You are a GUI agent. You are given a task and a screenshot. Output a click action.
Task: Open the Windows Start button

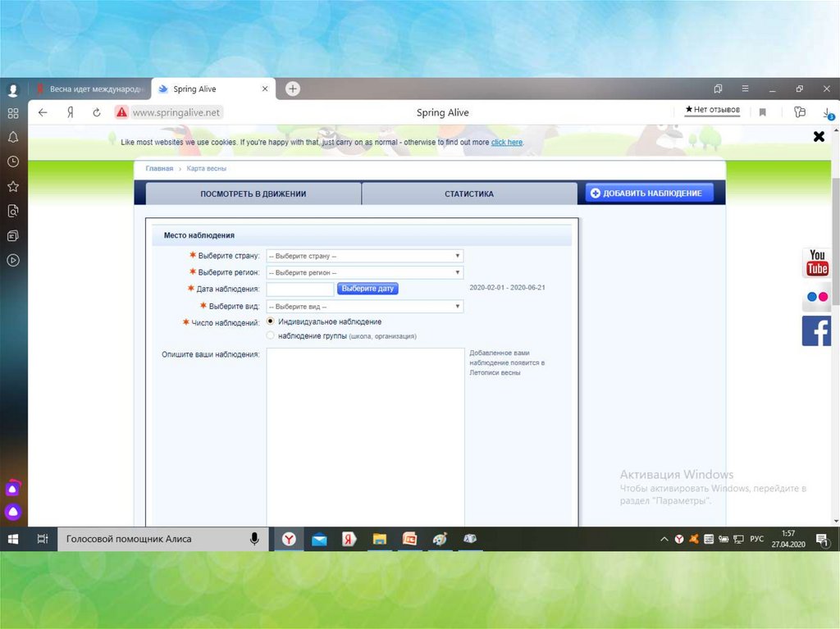(x=13, y=539)
